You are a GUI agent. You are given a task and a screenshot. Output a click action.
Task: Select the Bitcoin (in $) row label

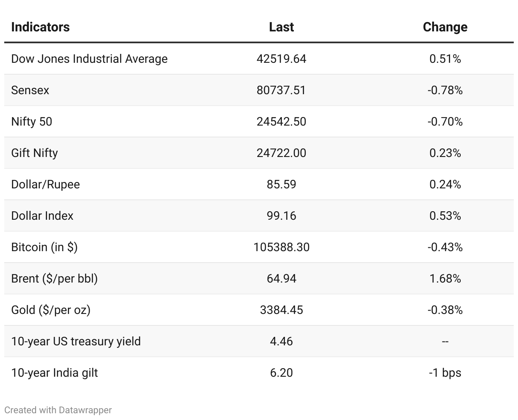coord(45,247)
